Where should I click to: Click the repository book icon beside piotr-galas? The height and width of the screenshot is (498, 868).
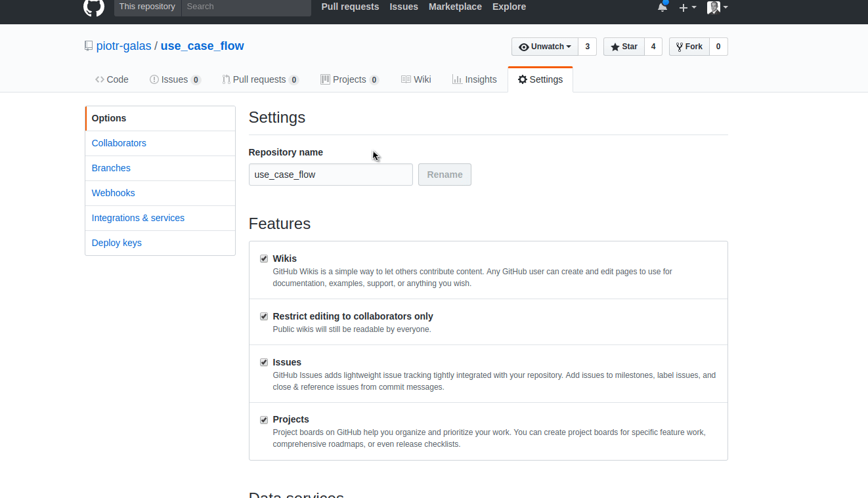point(89,46)
